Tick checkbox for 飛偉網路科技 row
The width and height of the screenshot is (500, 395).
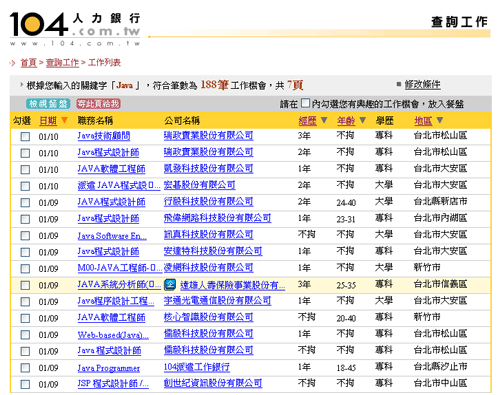pyautogui.click(x=25, y=219)
